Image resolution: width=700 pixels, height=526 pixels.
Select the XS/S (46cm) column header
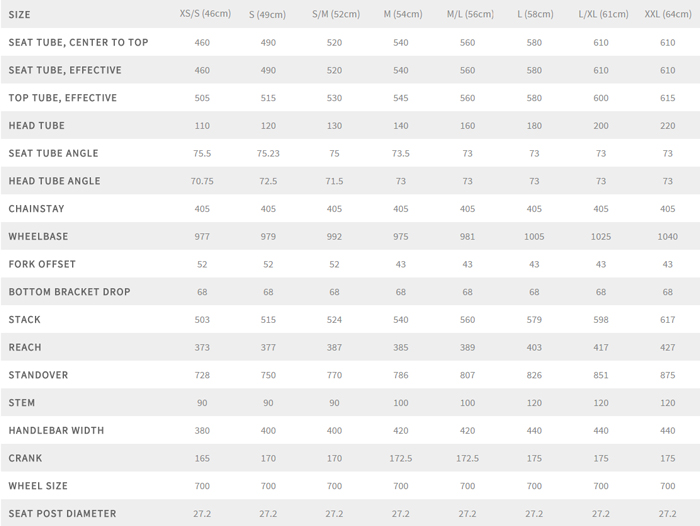(x=201, y=15)
